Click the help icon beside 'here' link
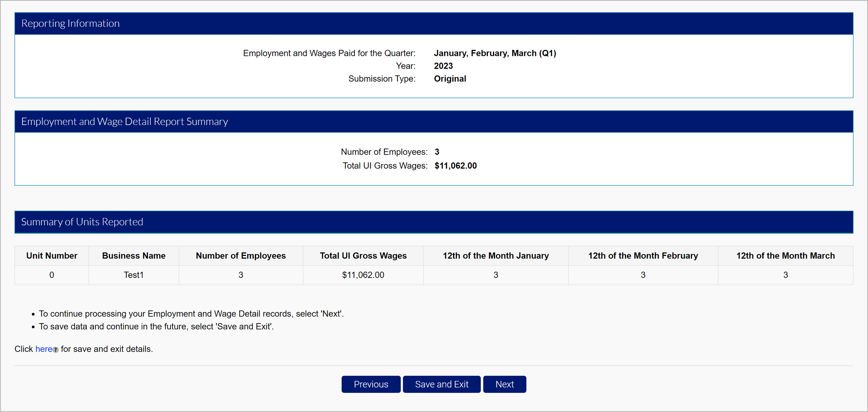This screenshot has height=412, width=868. point(56,349)
